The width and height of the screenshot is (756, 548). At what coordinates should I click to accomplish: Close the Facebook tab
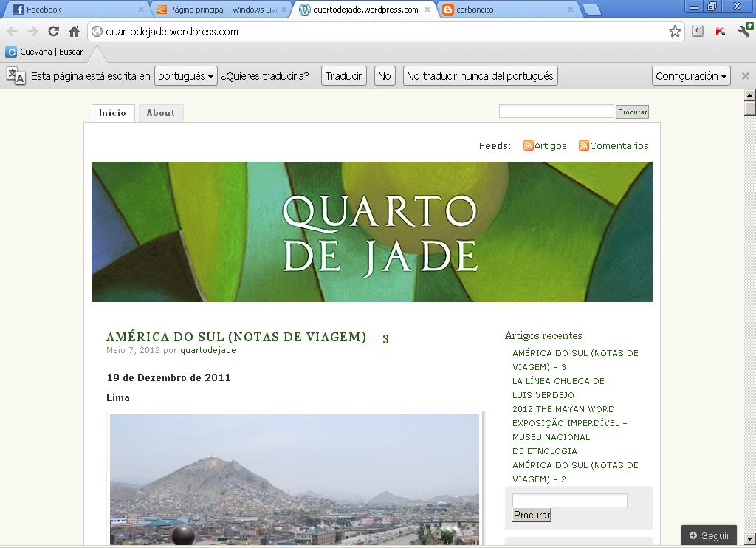pos(140,9)
